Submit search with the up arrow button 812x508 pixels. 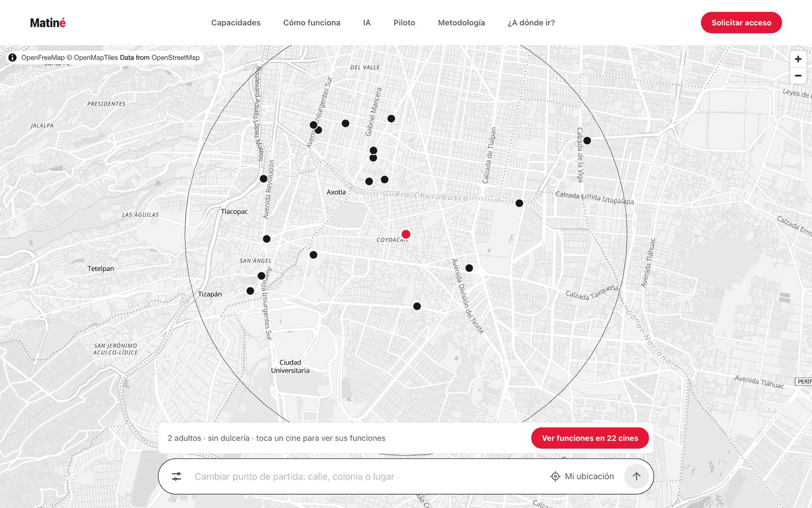(636, 477)
